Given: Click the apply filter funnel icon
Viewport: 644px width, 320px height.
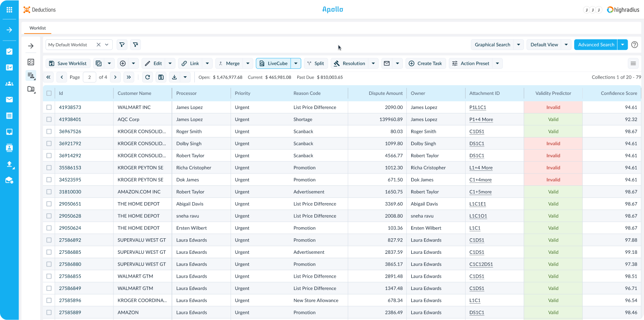Looking at the screenshot, I should (x=122, y=45).
